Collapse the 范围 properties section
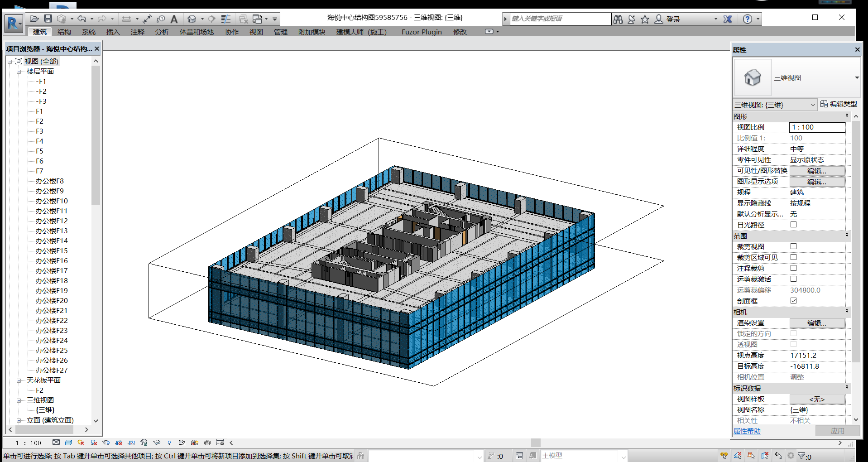 tap(847, 236)
